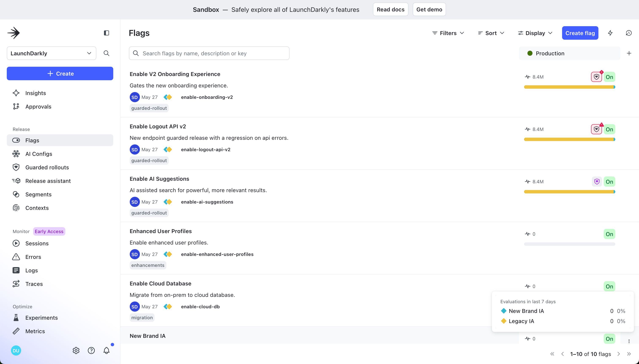Open the flag change history clock icon
The image size is (639, 364).
(629, 33)
